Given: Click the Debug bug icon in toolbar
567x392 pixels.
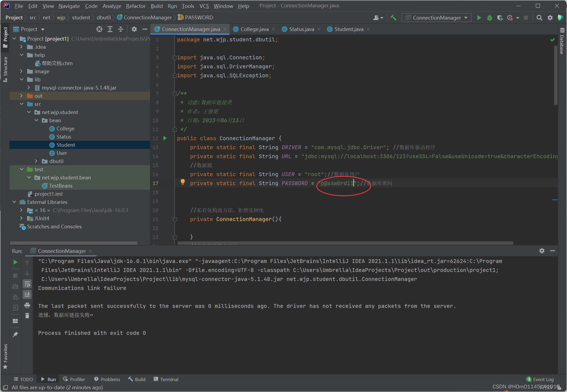Looking at the screenshot, I should coord(489,18).
